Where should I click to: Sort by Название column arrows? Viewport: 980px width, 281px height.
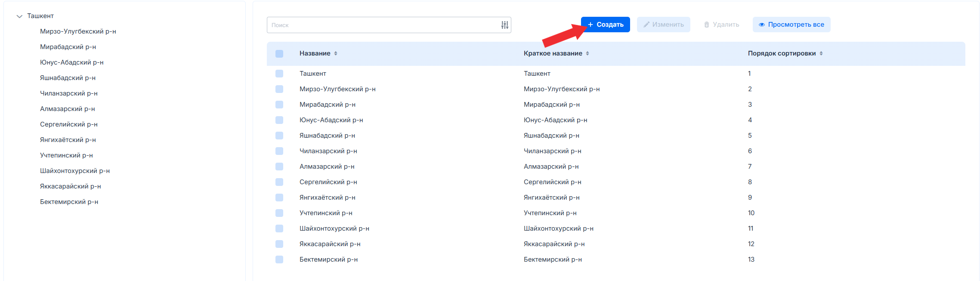(336, 53)
